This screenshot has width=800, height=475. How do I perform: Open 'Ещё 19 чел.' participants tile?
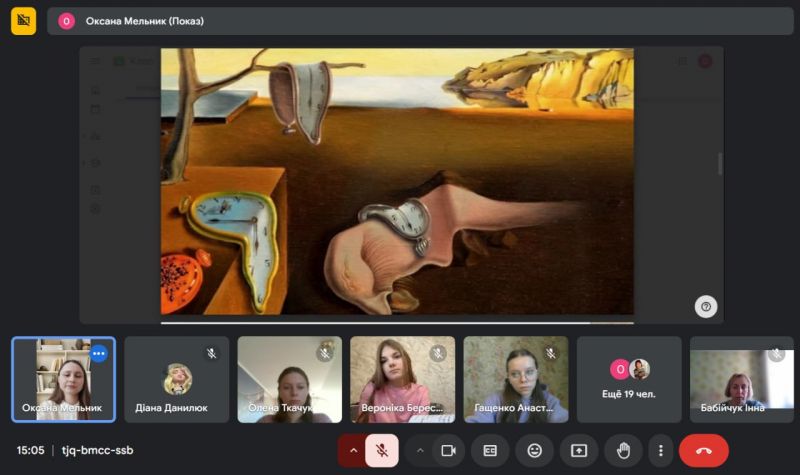[x=629, y=379]
